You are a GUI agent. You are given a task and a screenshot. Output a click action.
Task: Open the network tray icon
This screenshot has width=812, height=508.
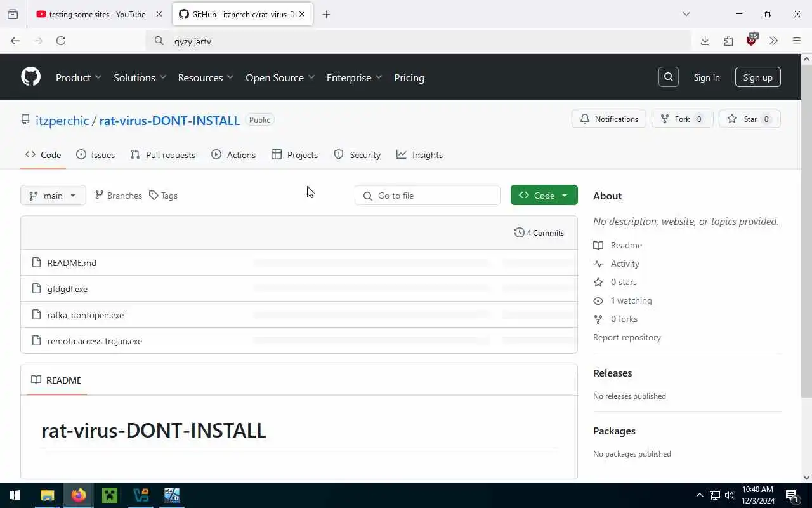(715, 495)
